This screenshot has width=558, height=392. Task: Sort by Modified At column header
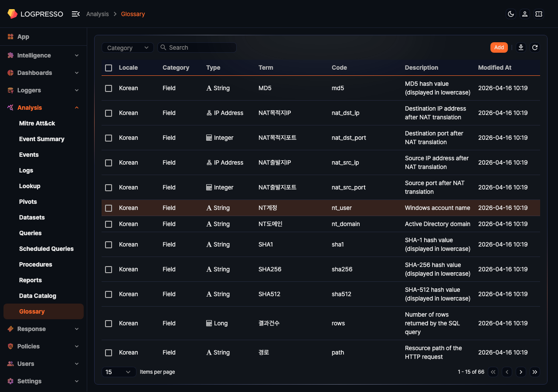point(494,68)
